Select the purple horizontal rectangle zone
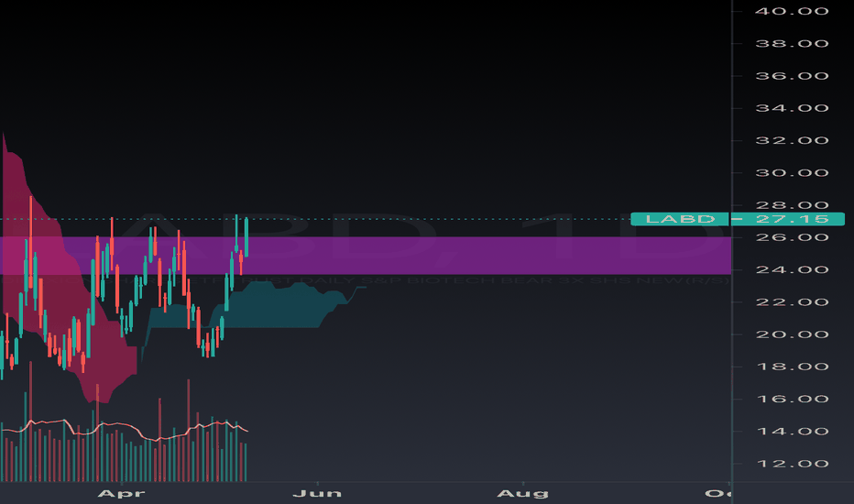 [366, 256]
